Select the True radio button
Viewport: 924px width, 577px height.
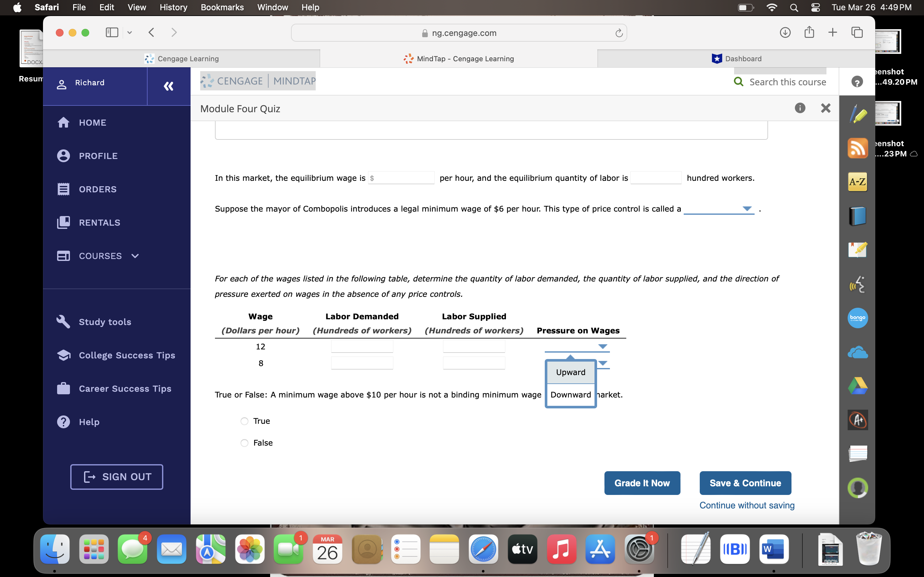244,421
